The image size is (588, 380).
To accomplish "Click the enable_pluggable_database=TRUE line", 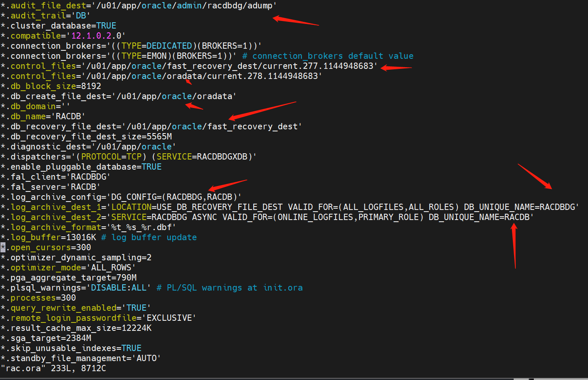I will 81,167.
